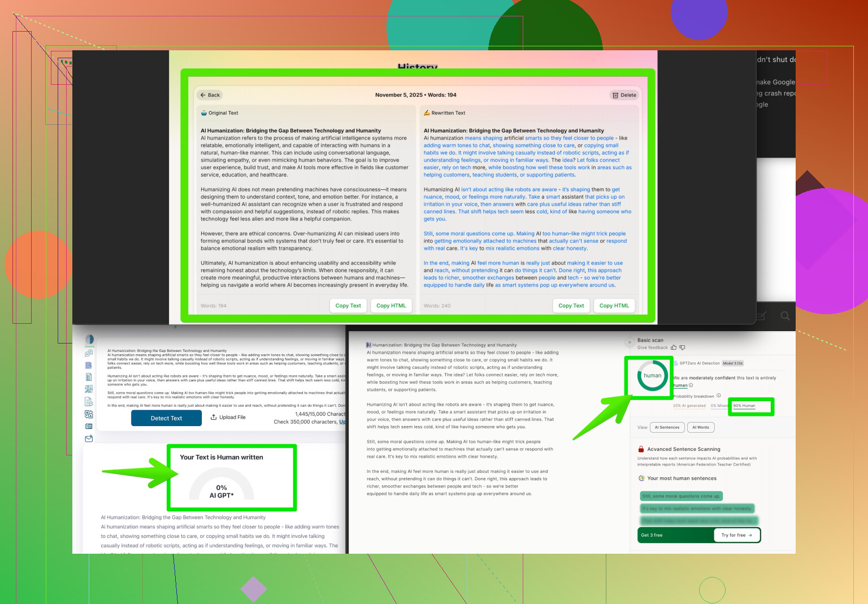Collapse the Basic scan panel with double chevron

(x=630, y=342)
